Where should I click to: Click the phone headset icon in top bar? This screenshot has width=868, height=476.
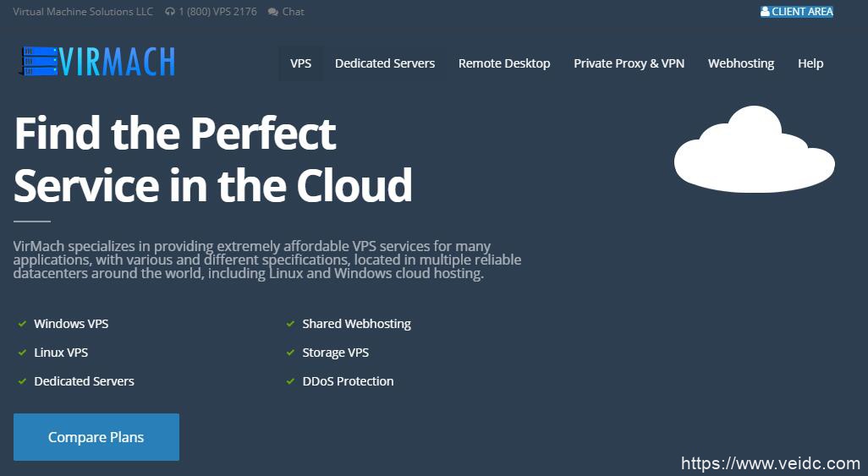pyautogui.click(x=170, y=12)
